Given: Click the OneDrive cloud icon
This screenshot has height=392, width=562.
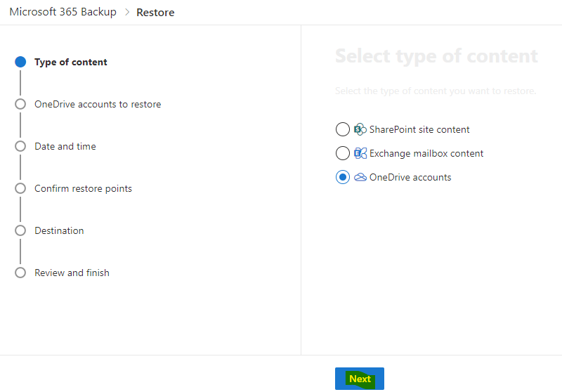Looking at the screenshot, I should (360, 177).
